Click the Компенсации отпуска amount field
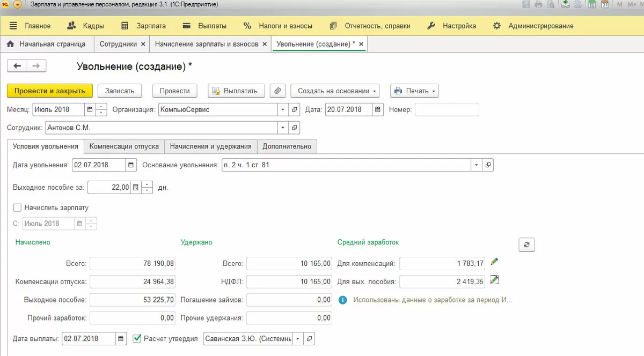This screenshot has width=644, height=356. point(133,281)
